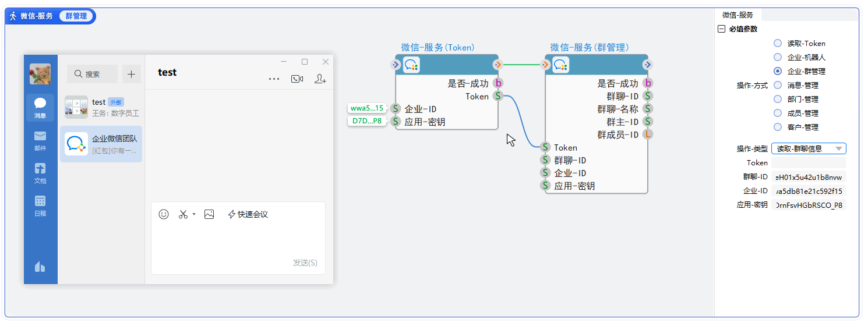
Task: Click the 群管理 breadcrumb tag
Action: point(76,16)
